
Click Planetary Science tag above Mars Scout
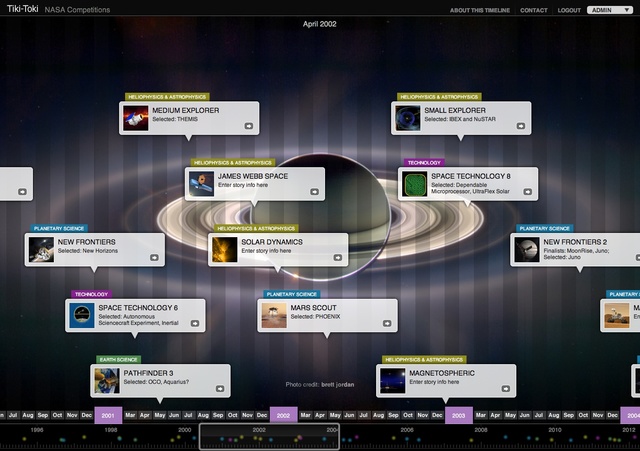tap(291, 294)
